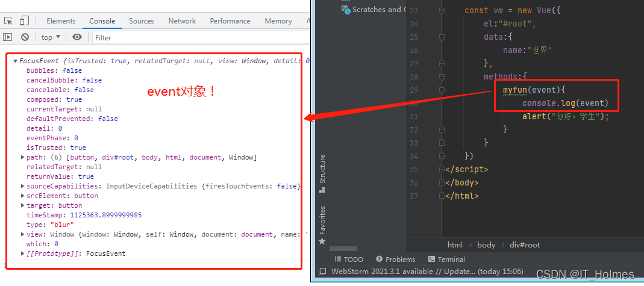
Task: Open the Terminal tool window
Action: tap(446, 260)
